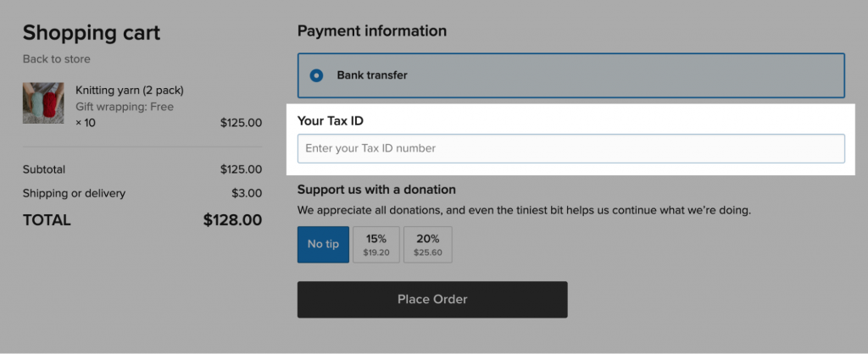The height and width of the screenshot is (354, 868).
Task: Click the Subtotal row label
Action: point(44,169)
